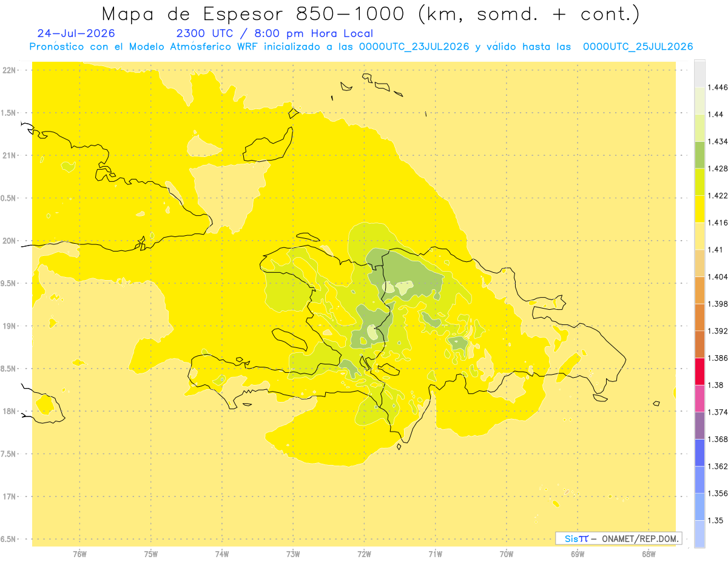Click the longitude label '72W'
This screenshot has width=728, height=562.
click(x=364, y=554)
